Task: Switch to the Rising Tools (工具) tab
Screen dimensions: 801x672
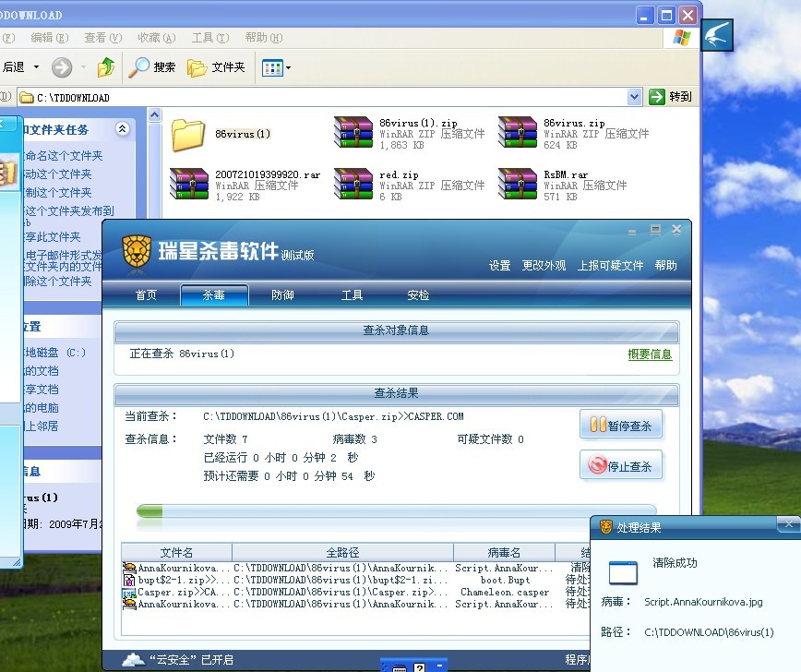Action: 352,294
